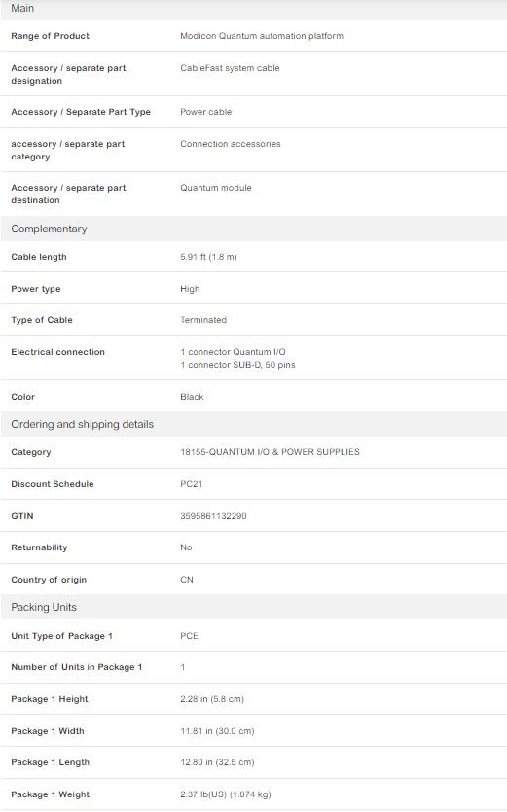Toggle the Packing Units section header
This screenshot has width=507, height=812.
click(x=253, y=607)
